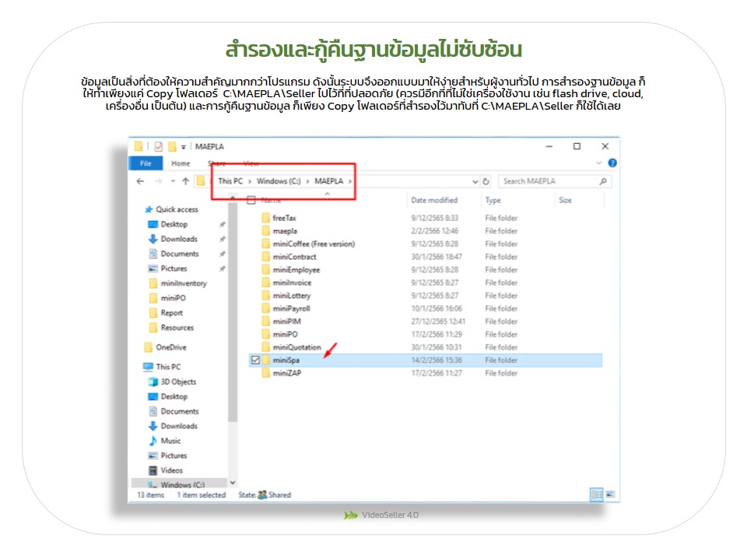Open 3D Objects in the navigation pane
The height and width of the screenshot is (560, 747).
point(178,382)
